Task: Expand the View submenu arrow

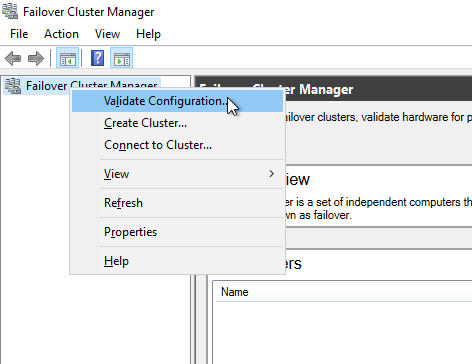Action: (272, 174)
